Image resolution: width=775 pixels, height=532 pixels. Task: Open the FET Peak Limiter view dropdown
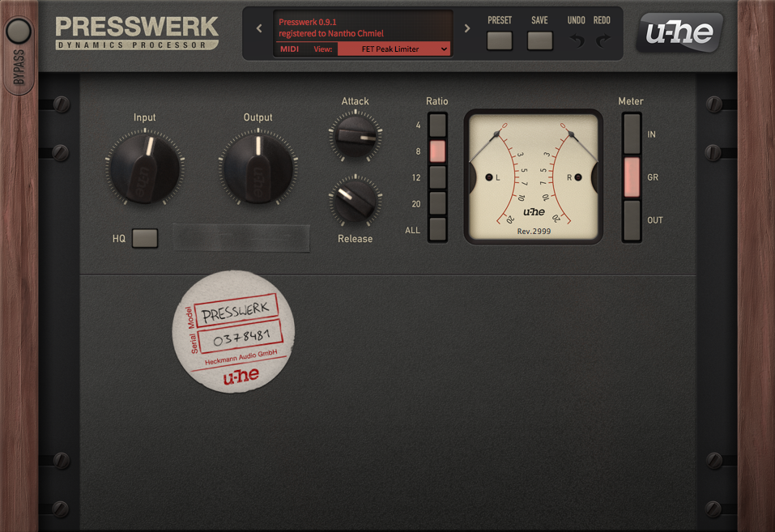point(394,49)
